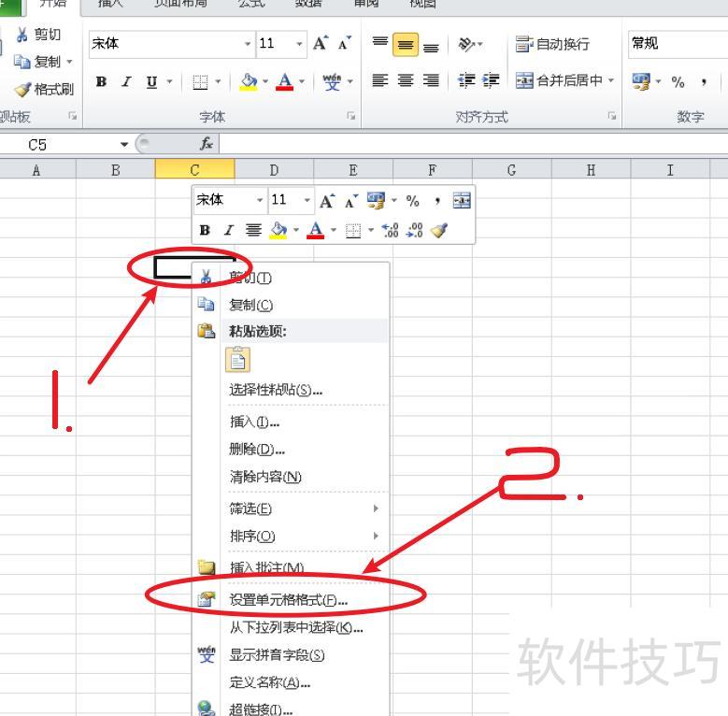
Task: Click Merge and Center (合并后居中)
Action: pos(559,80)
